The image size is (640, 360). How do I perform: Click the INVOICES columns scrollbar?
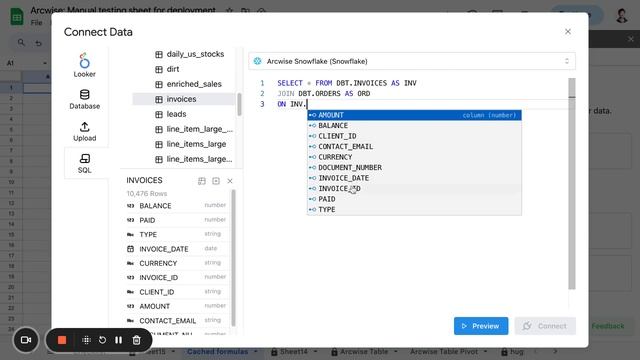point(233,258)
